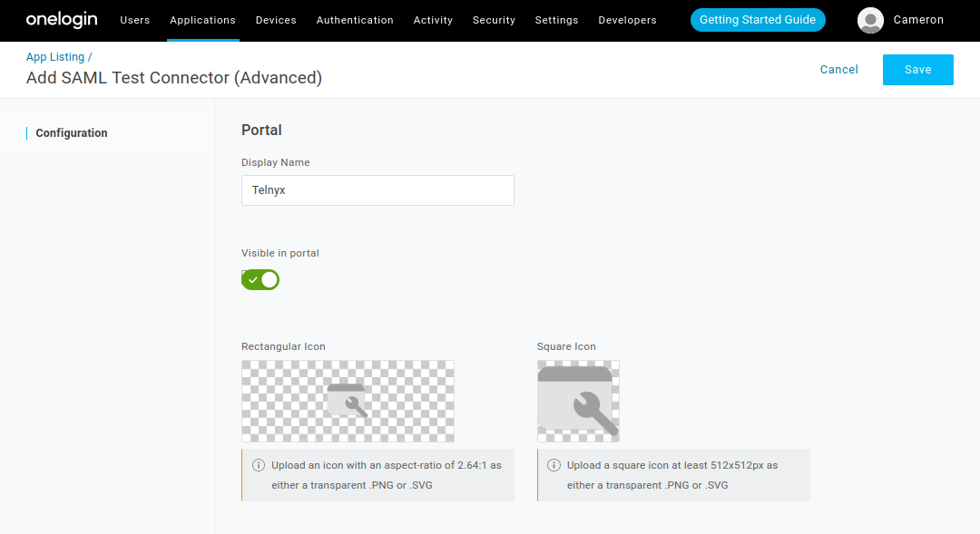Open the Developers menu

point(628,20)
